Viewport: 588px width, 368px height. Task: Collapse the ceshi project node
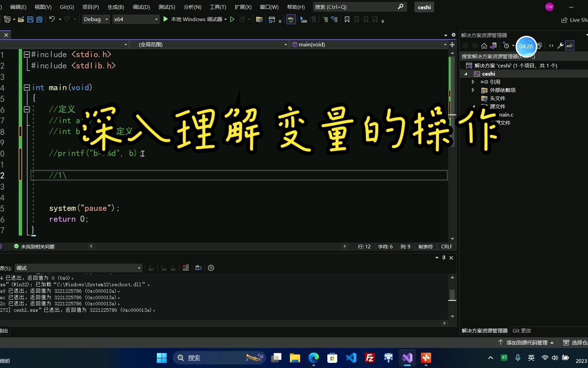[466, 74]
